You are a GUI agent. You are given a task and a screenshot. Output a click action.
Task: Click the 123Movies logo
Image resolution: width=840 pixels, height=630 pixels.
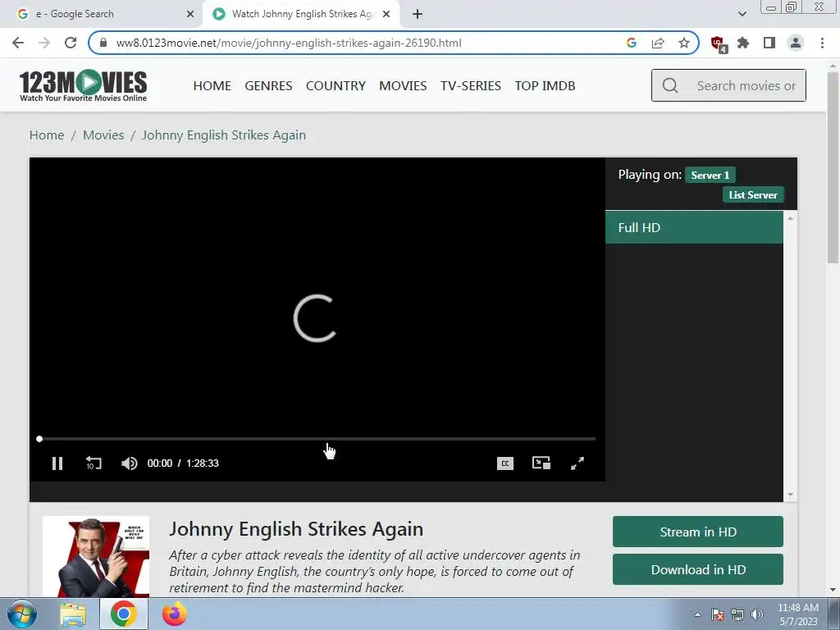tap(83, 85)
